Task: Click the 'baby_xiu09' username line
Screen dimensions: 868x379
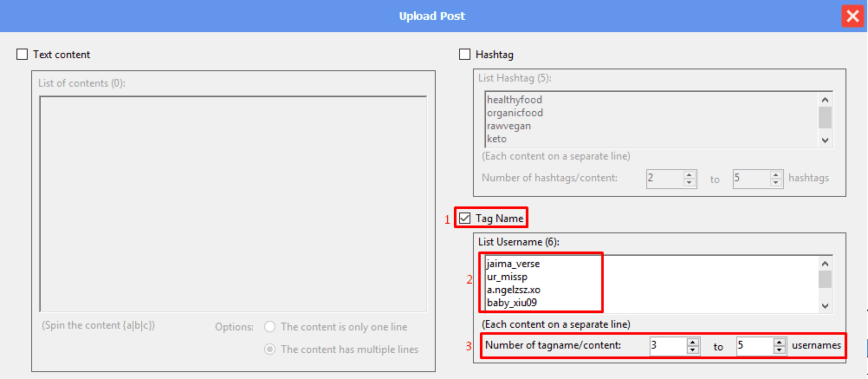Action: pos(513,303)
